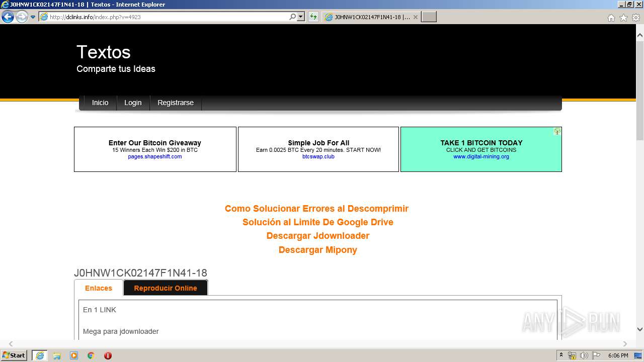Open the Descargar Mipony link
Viewport: 644px width, 362px height.
[x=318, y=250]
